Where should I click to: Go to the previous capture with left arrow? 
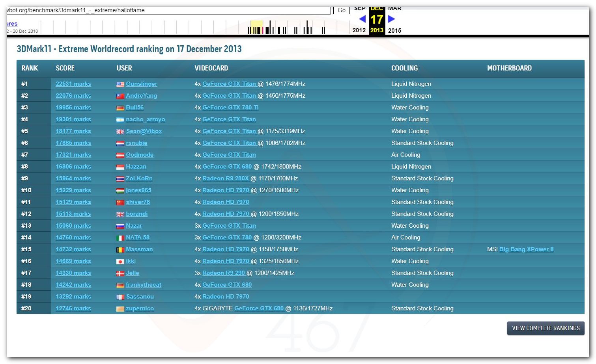tap(362, 19)
